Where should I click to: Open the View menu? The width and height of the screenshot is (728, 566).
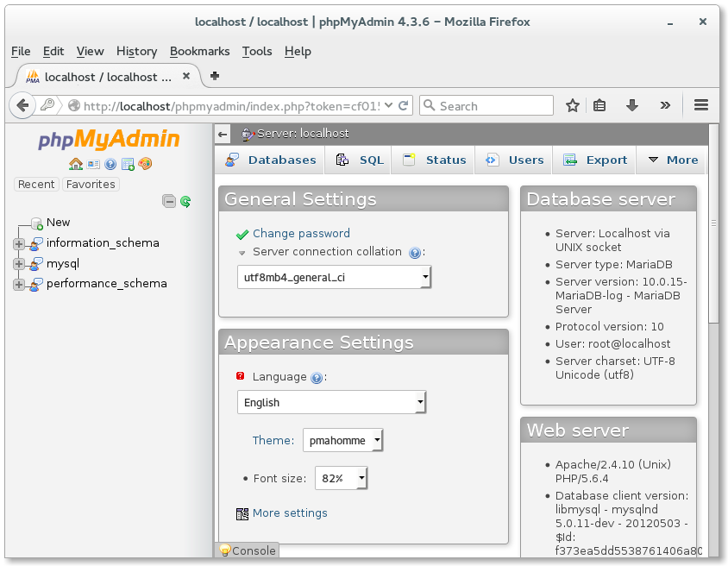click(x=90, y=51)
